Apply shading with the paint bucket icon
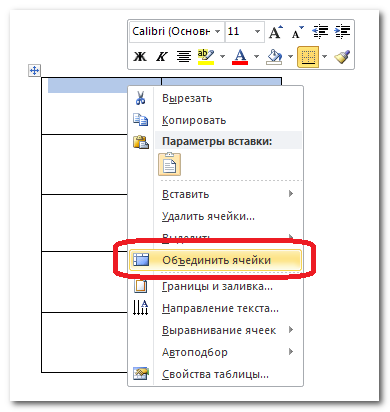 click(x=274, y=57)
